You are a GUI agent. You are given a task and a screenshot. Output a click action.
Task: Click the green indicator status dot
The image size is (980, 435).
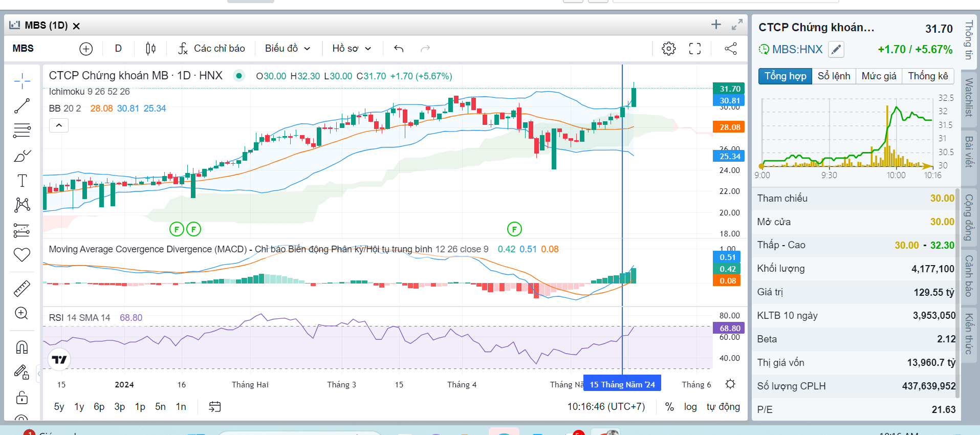238,76
